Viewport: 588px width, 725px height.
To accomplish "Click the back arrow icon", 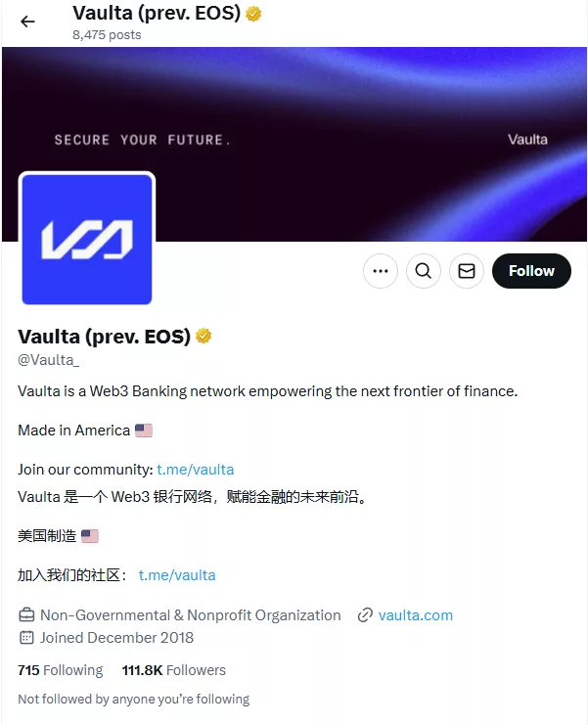I will 27,22.
